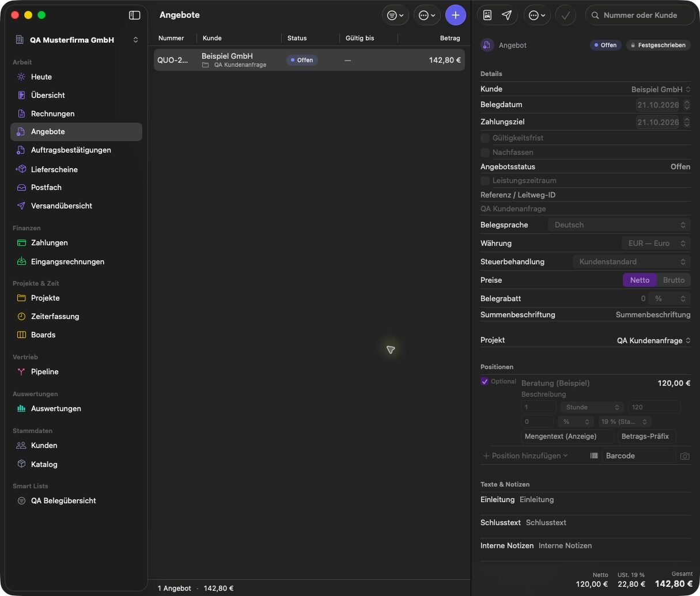Open Lieferscheine via its box icon
Viewport: 700px width, 596px height.
(x=21, y=169)
